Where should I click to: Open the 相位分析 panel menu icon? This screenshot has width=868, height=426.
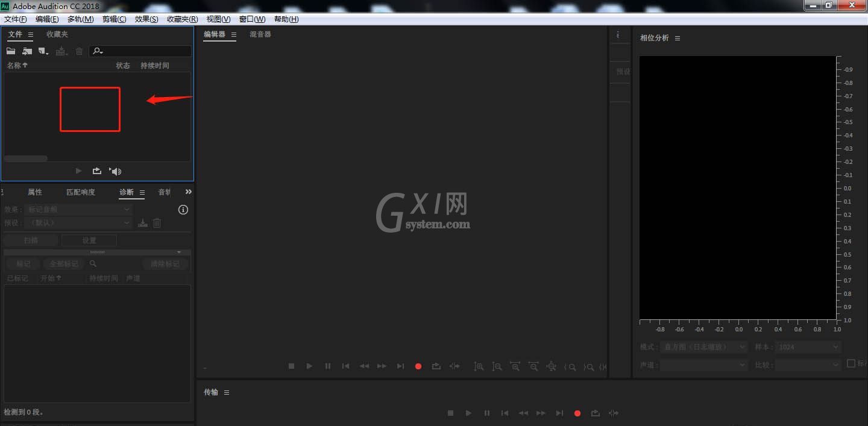(678, 38)
